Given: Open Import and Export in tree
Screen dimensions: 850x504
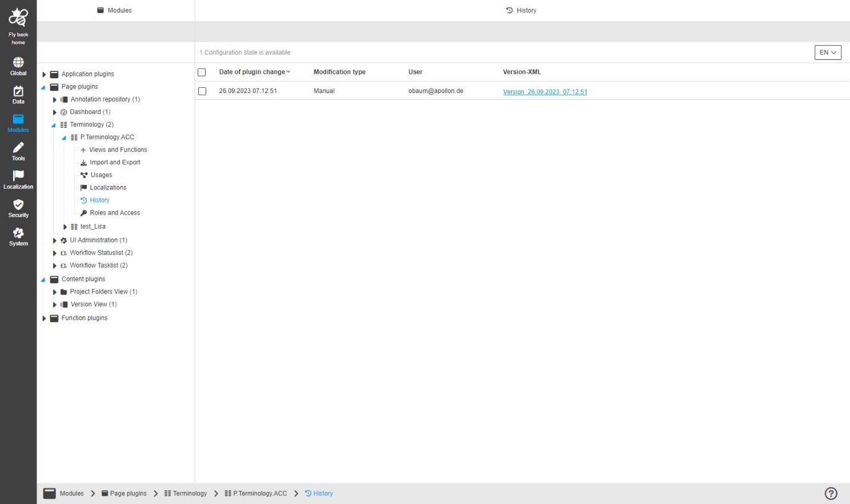Looking at the screenshot, I should point(114,163).
